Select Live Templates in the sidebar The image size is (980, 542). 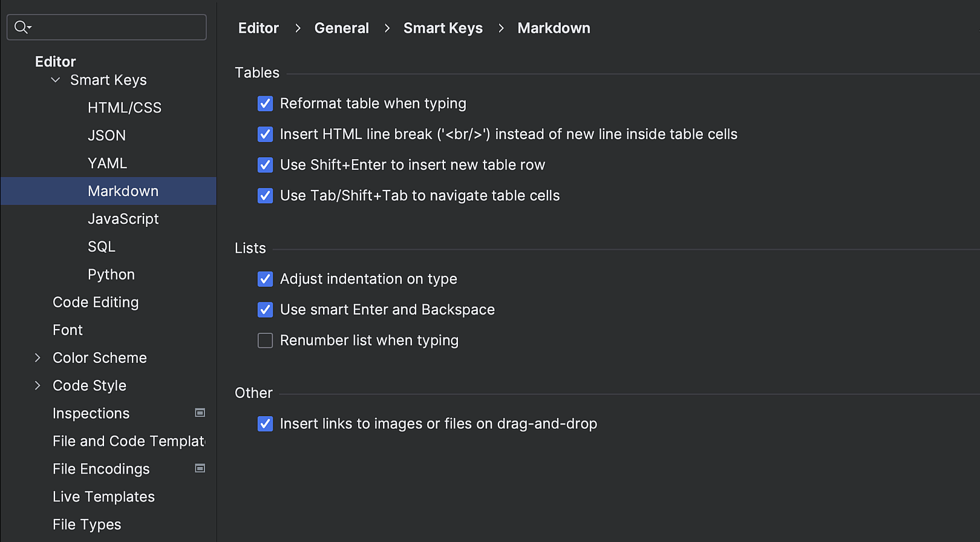103,496
